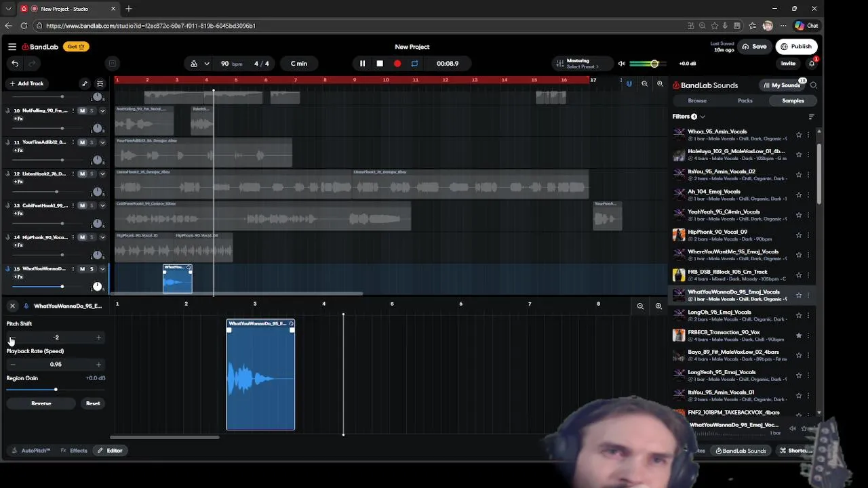Open the sample sort options icon
Viewport: 868px width, 488px height.
pos(811,117)
